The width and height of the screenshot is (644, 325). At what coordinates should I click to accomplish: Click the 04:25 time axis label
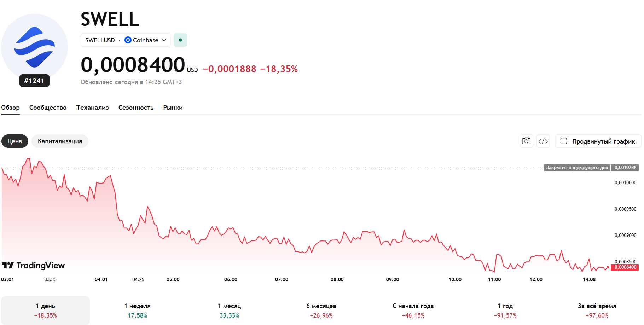click(138, 279)
